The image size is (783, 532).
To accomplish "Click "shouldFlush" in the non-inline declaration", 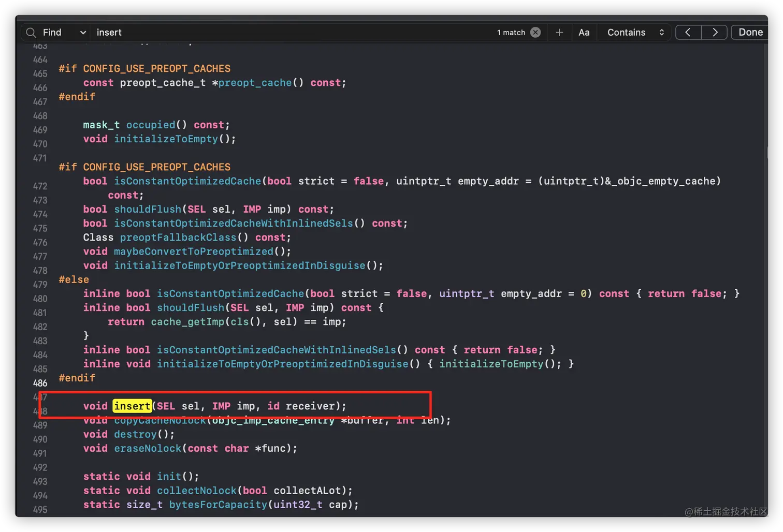I will coord(148,209).
